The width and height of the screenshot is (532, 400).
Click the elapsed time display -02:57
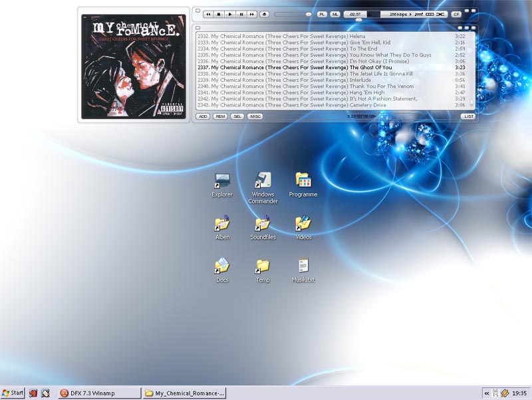pos(355,14)
